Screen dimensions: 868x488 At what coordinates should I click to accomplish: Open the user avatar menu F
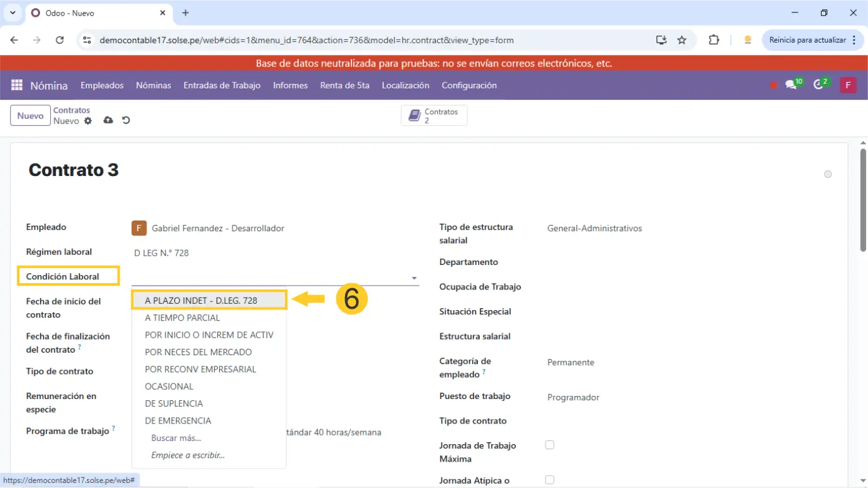(847, 85)
